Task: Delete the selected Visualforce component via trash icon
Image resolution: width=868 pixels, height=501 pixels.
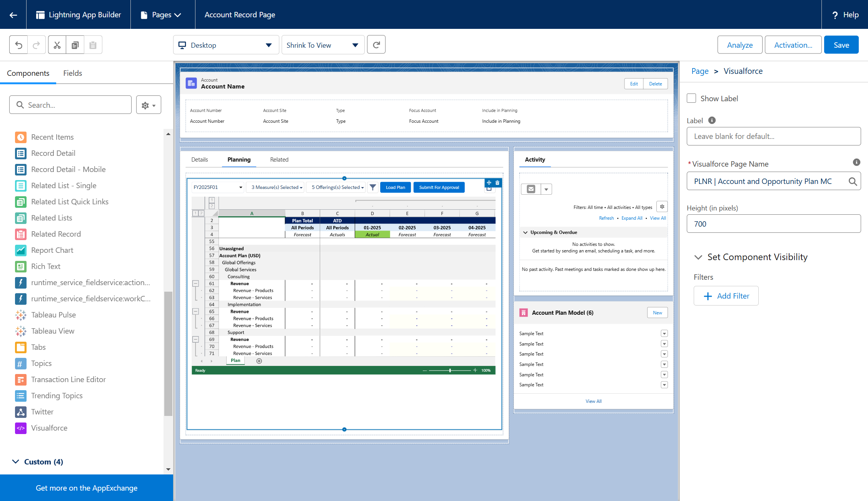Action: [x=497, y=183]
